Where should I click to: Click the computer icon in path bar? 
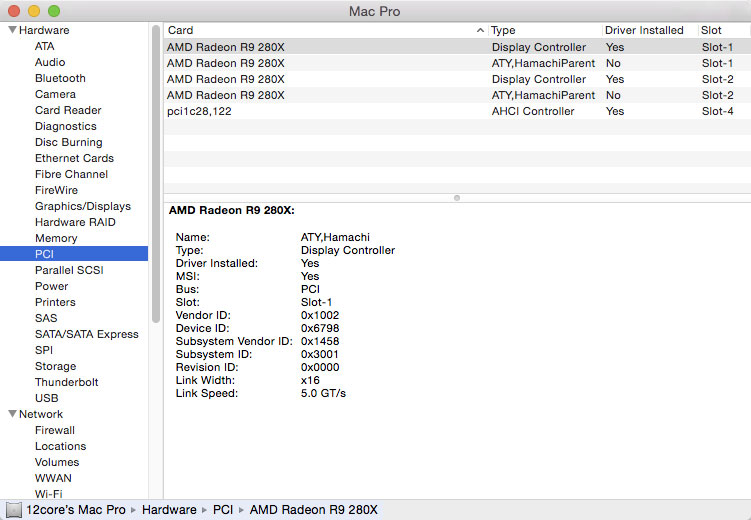click(14, 510)
